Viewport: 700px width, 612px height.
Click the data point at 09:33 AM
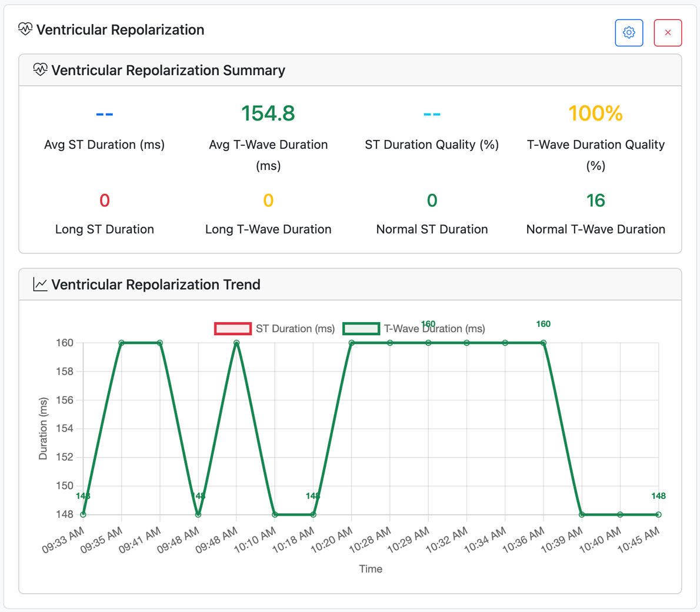83,514
